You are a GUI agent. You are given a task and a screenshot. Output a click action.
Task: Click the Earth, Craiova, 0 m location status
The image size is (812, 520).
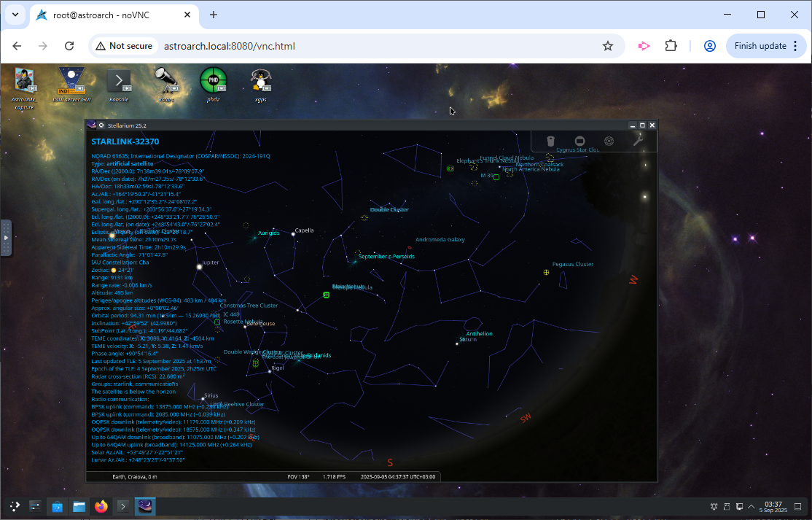point(135,476)
